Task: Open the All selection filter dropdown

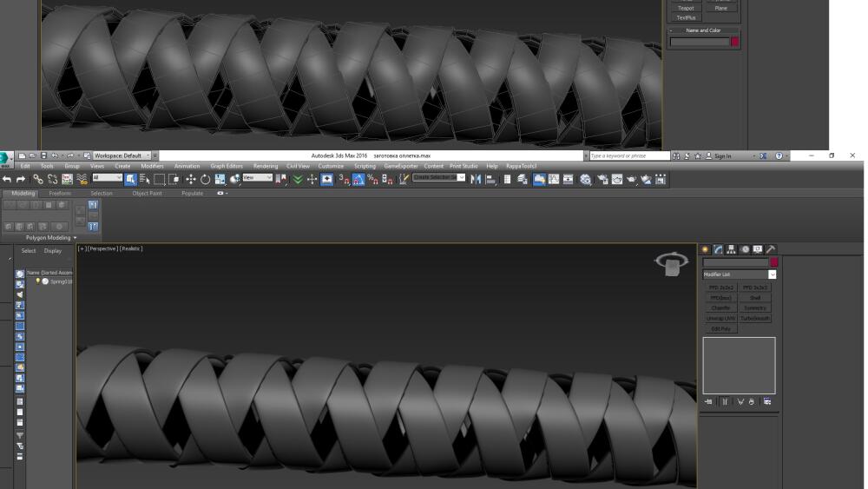Action: point(107,178)
